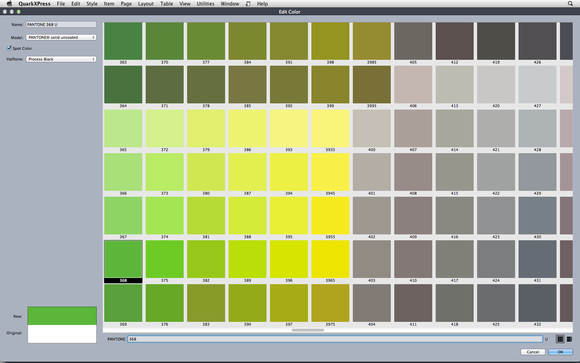Click the Cancel button
580x363 pixels.
tap(533, 352)
